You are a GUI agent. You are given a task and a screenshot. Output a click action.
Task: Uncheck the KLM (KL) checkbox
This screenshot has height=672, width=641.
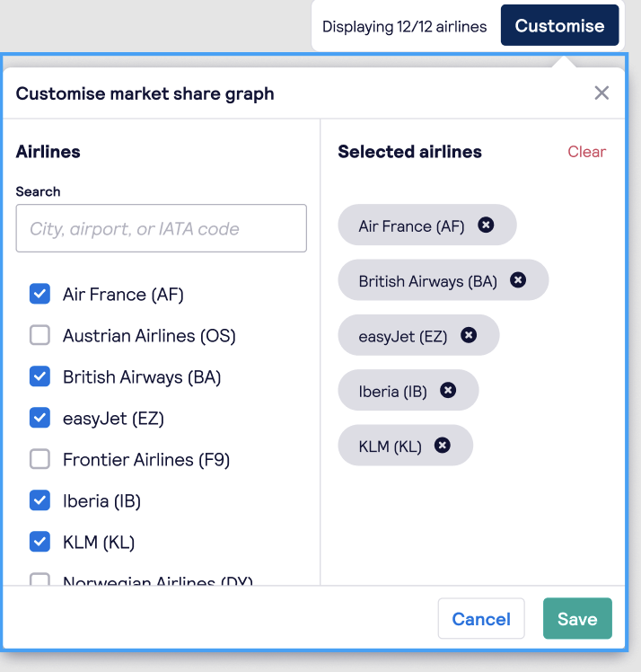pyautogui.click(x=40, y=542)
